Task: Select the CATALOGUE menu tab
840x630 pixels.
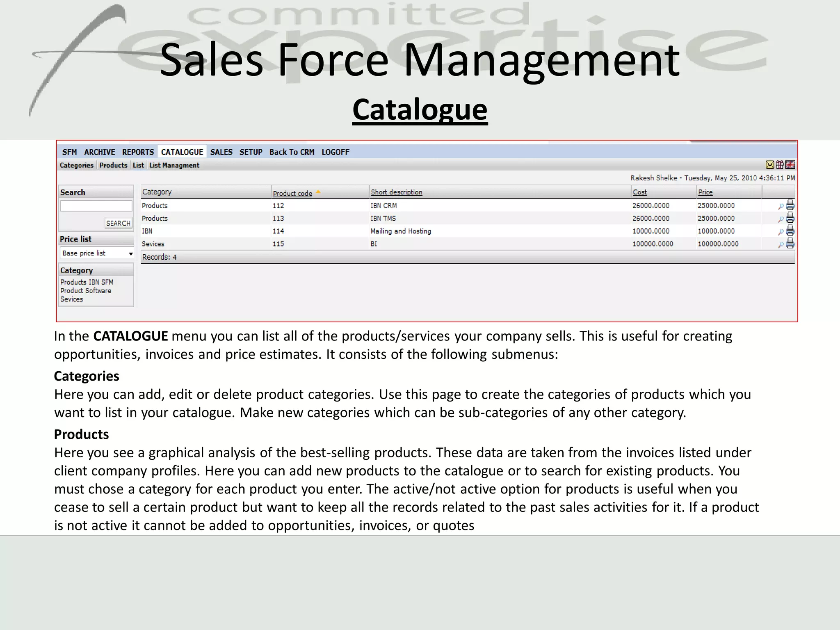Action: [x=182, y=152]
